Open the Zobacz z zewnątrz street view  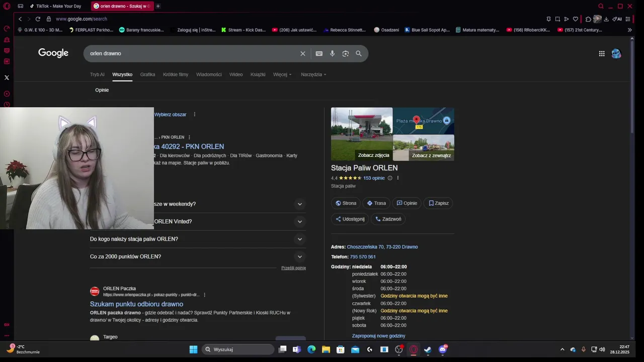[424, 148]
